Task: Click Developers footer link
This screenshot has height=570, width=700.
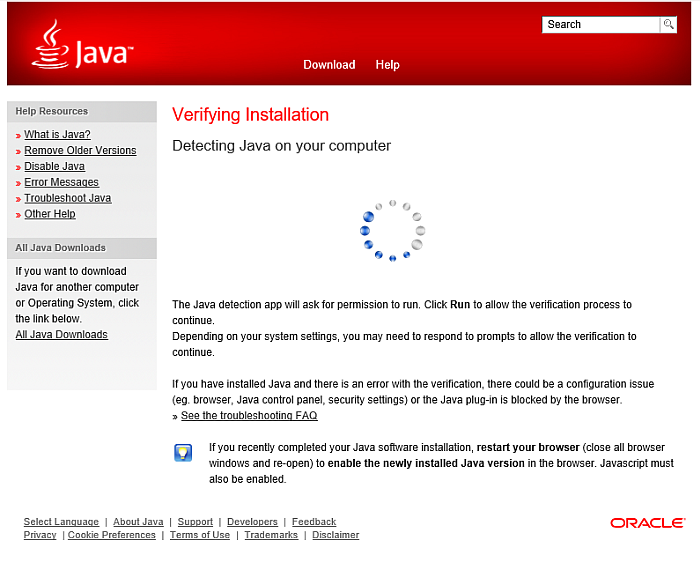Action: point(252,522)
